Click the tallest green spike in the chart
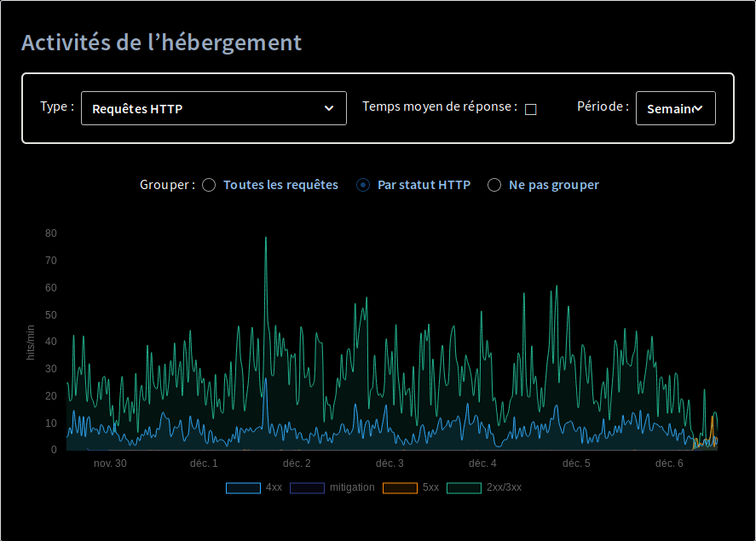Viewport: 756px width, 541px height. (x=266, y=240)
